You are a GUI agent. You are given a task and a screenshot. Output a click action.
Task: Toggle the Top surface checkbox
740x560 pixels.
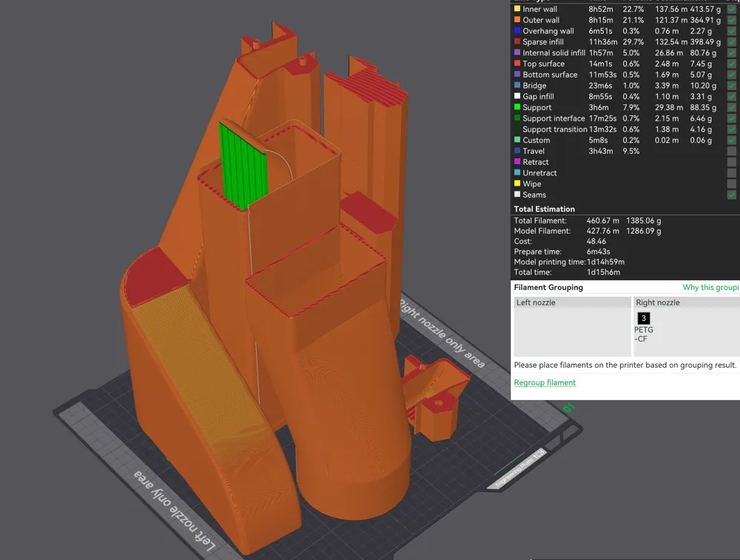[x=732, y=64]
